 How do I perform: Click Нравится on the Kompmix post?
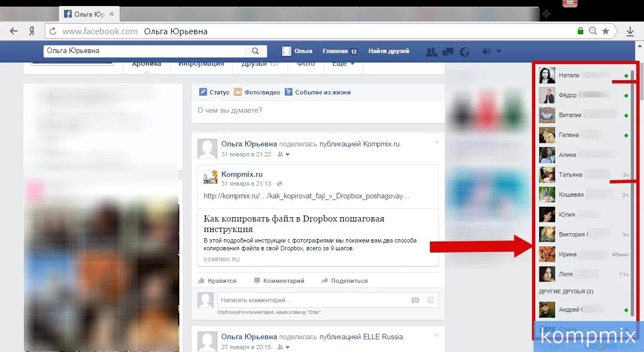coord(217,281)
